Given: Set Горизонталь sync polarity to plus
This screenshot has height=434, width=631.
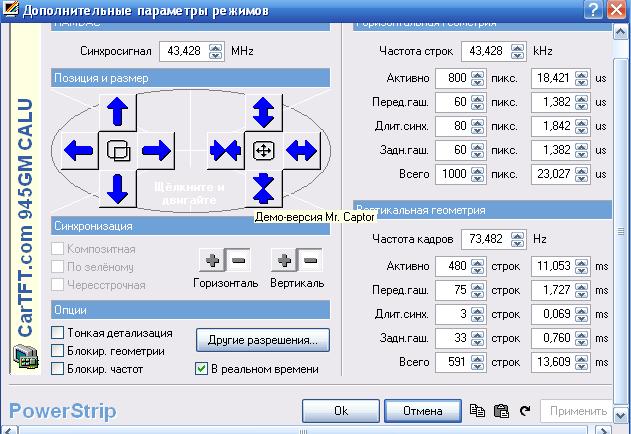Looking at the screenshot, I should coord(210,261).
